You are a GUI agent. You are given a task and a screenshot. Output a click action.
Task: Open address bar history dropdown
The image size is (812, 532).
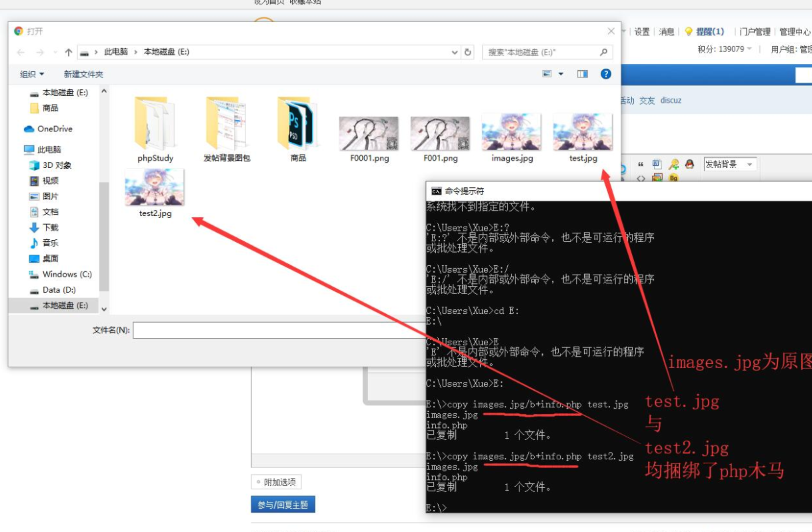[455, 52]
